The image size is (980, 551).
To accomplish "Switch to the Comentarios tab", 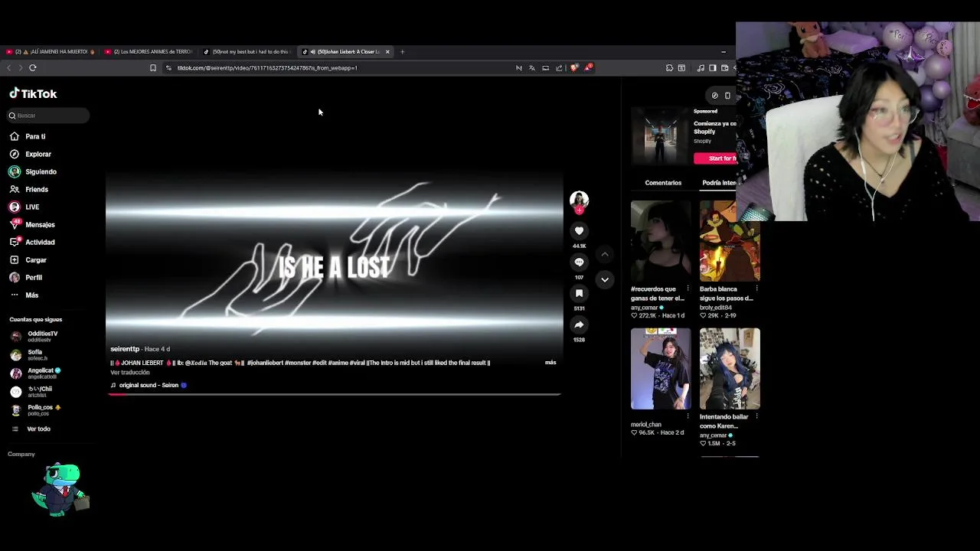I will click(x=663, y=183).
